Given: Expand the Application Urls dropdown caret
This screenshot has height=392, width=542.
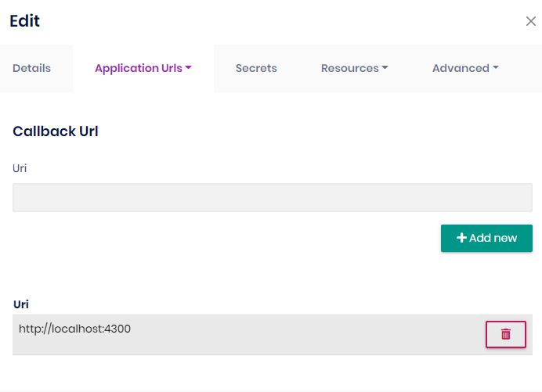Looking at the screenshot, I should pyautogui.click(x=189, y=68).
